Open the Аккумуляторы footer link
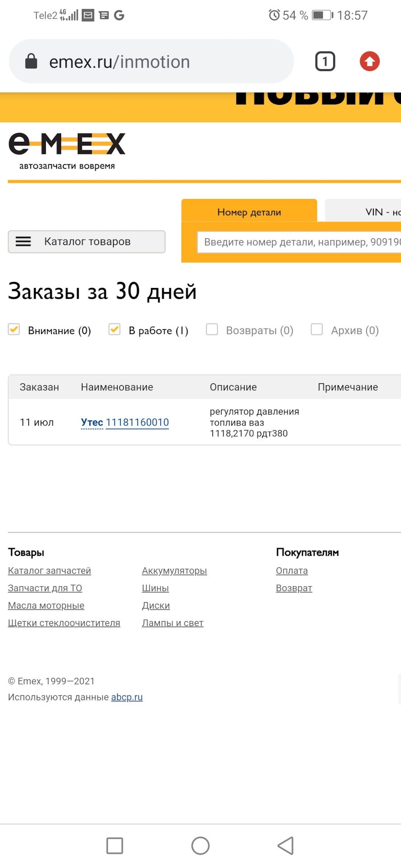Viewport: 401px width, 868px height. (174, 571)
